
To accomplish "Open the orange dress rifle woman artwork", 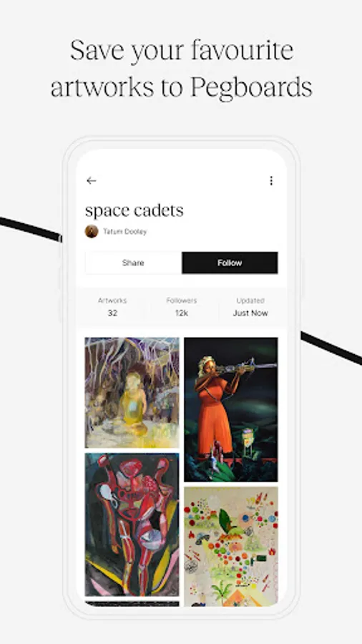I will (230, 409).
